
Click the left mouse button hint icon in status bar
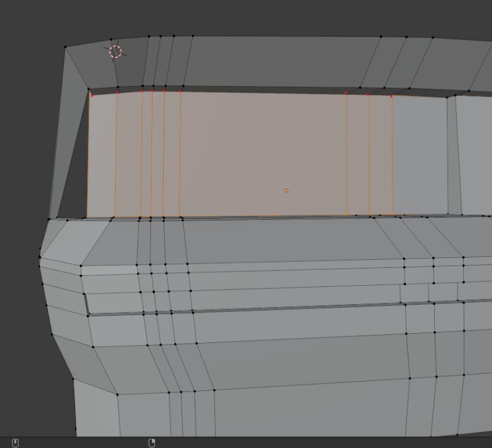click(x=14, y=441)
